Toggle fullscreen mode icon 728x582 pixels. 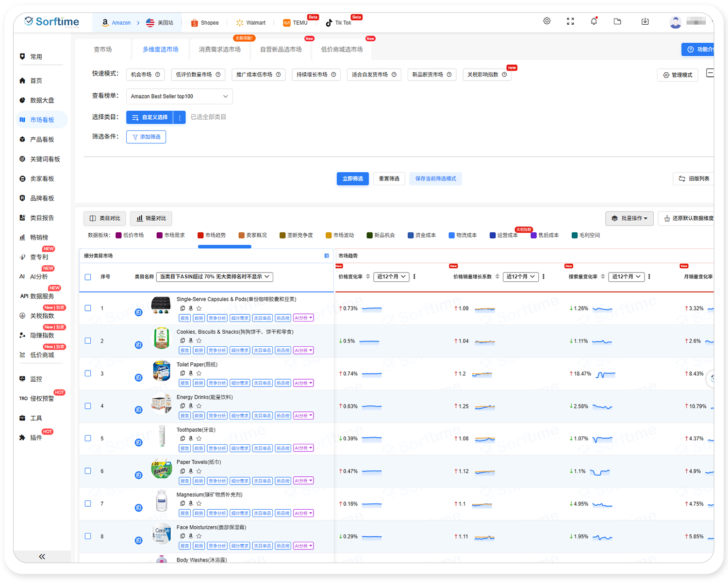(570, 21)
